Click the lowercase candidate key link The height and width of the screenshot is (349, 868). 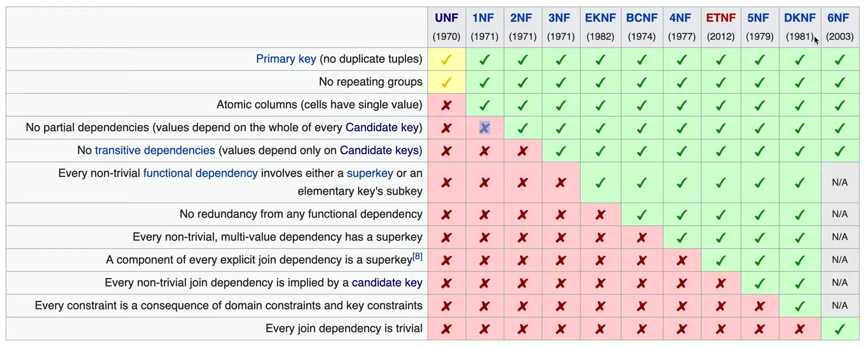387,283
